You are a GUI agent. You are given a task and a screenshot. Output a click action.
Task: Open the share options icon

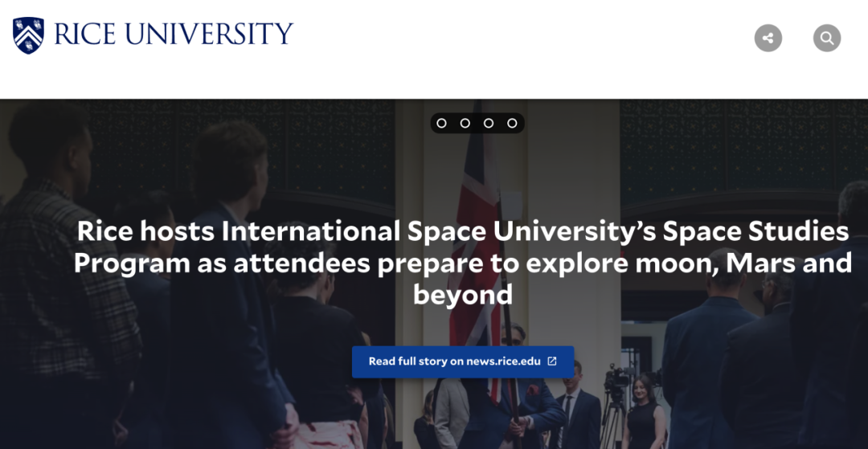(768, 38)
